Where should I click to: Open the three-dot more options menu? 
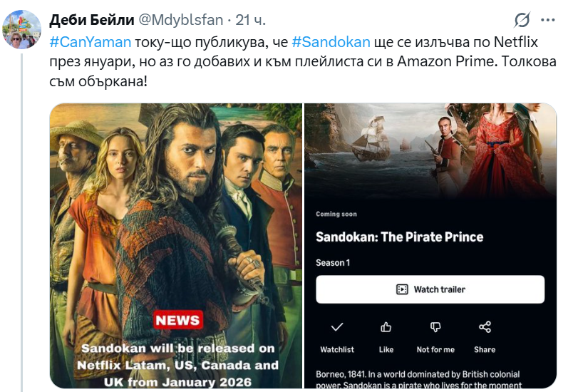tap(547, 20)
